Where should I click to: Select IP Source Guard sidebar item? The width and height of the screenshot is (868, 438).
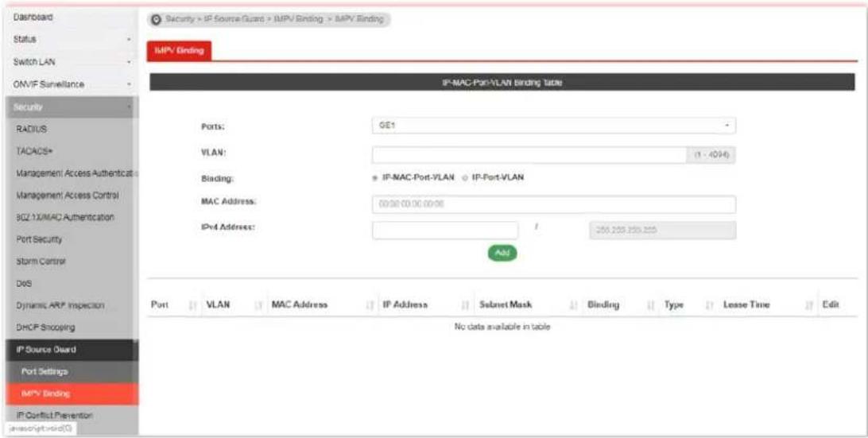[x=72, y=350]
